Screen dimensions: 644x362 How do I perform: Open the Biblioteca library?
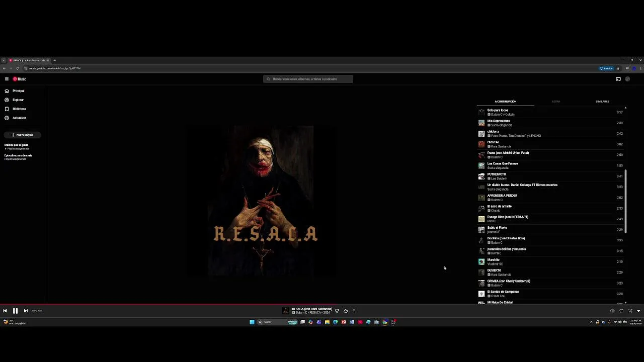[23, 109]
